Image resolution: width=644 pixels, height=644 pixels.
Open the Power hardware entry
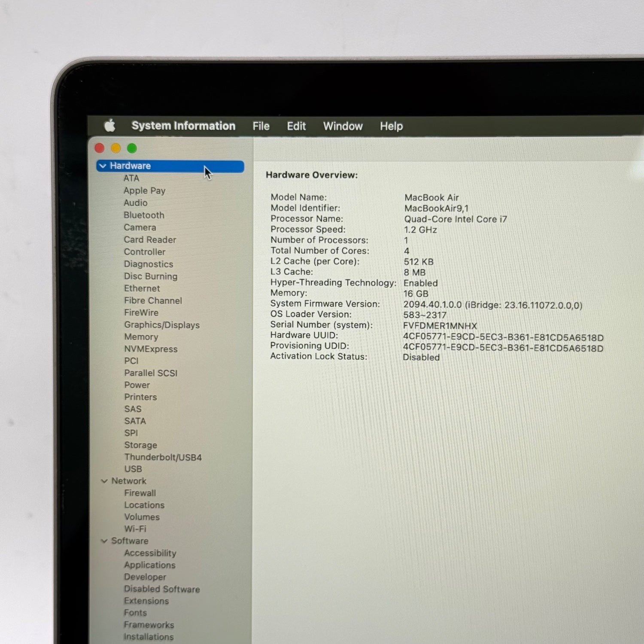[137, 385]
